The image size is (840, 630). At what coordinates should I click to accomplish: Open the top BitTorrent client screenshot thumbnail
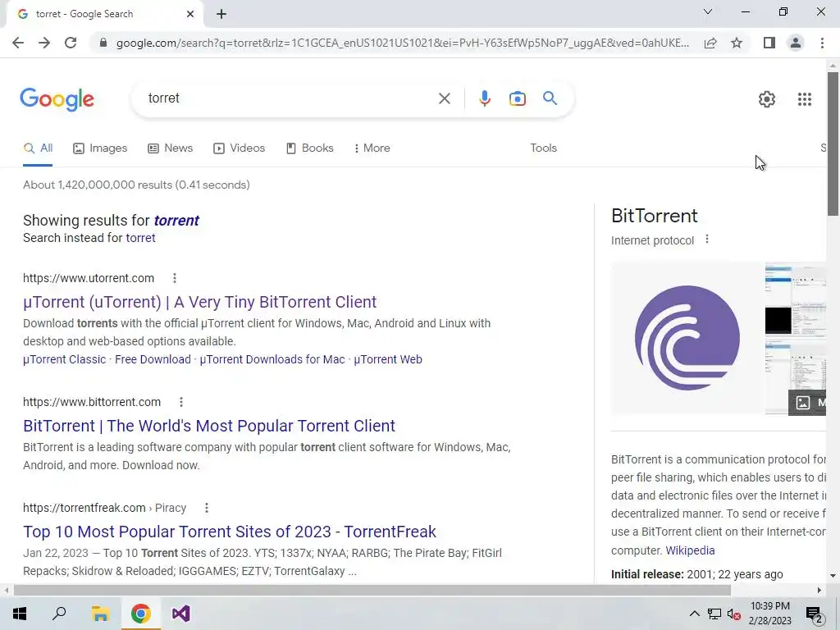(796, 300)
